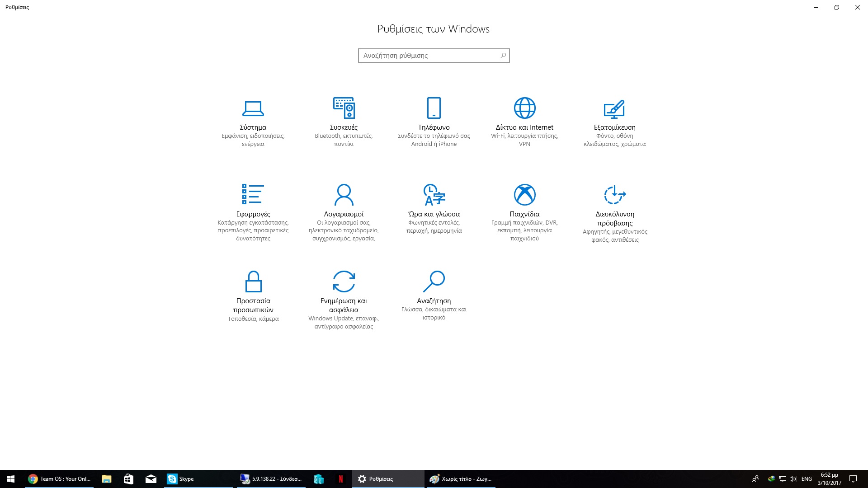Open the People icon in the system tray
The image size is (868, 488).
(755, 479)
